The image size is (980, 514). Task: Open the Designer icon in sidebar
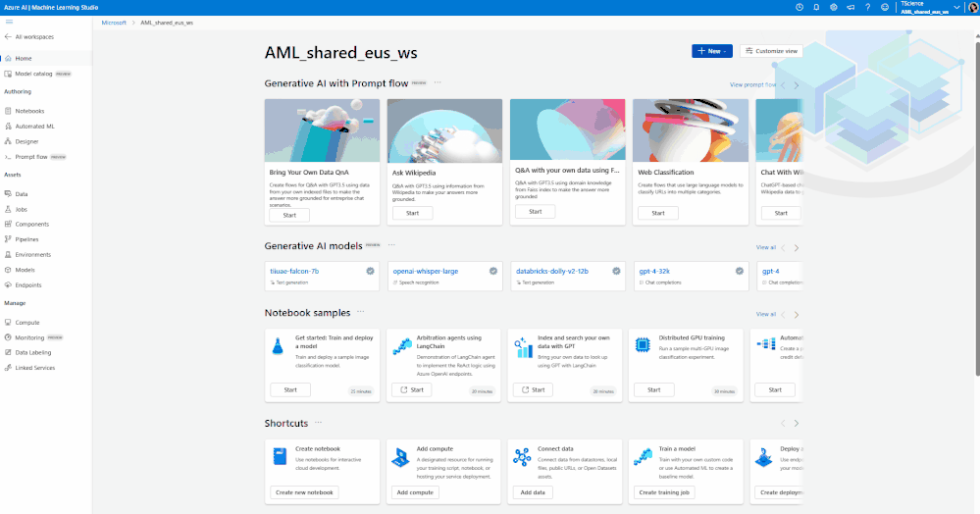pyautogui.click(x=8, y=141)
